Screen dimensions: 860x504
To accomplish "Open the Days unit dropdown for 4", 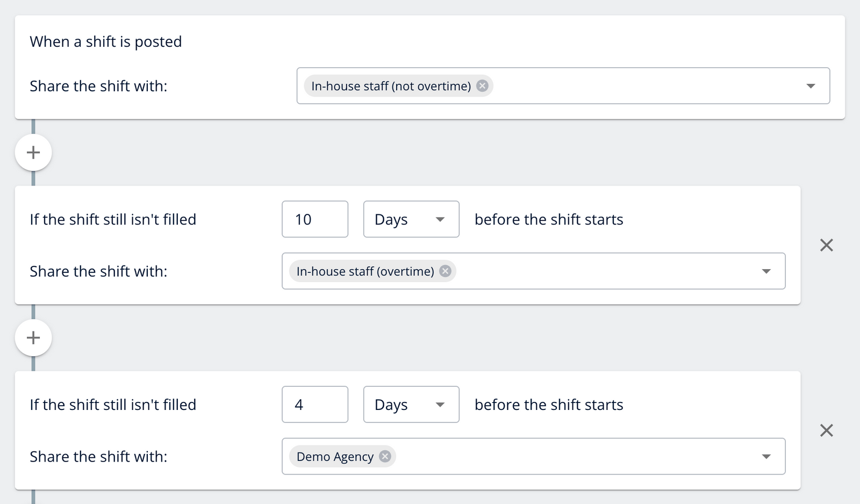I will pyautogui.click(x=411, y=405).
